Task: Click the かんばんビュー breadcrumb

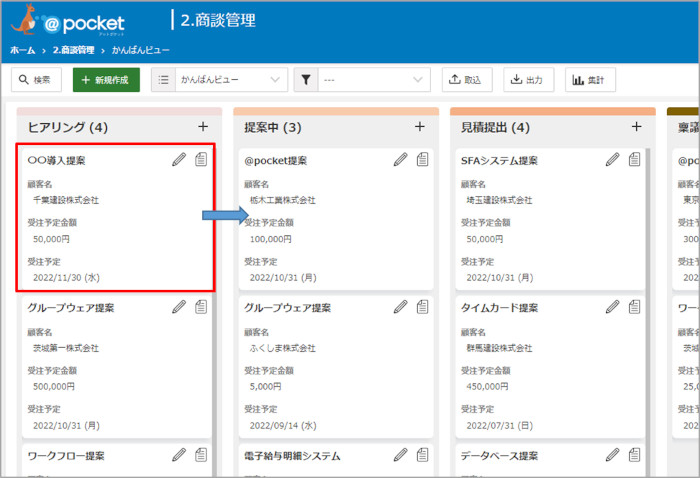Action: point(141,50)
